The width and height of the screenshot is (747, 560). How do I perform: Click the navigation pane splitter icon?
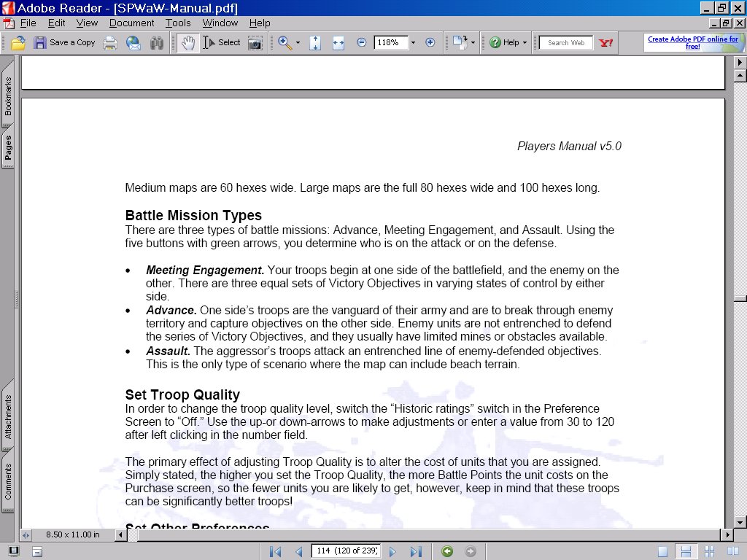point(26,535)
